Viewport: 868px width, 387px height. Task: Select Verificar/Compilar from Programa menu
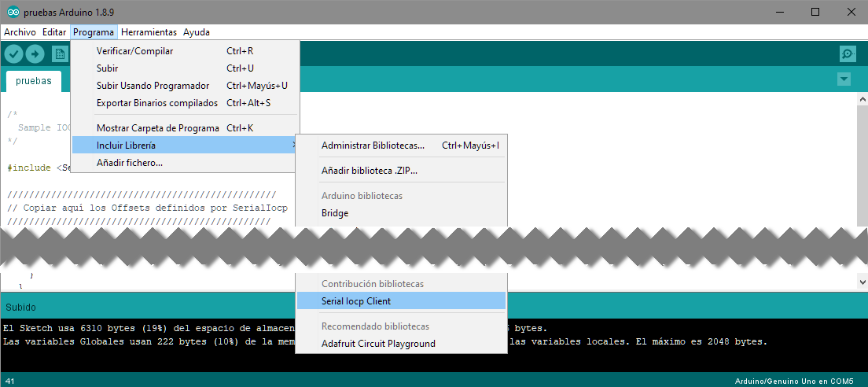134,51
